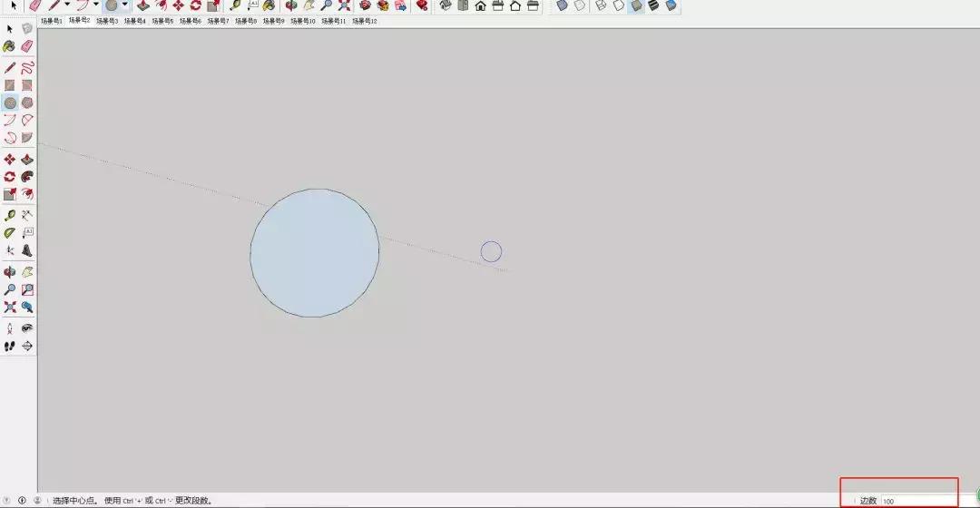The image size is (980, 508).
Task: Choose the Rotated Rectangle tool
Action: (x=27, y=85)
